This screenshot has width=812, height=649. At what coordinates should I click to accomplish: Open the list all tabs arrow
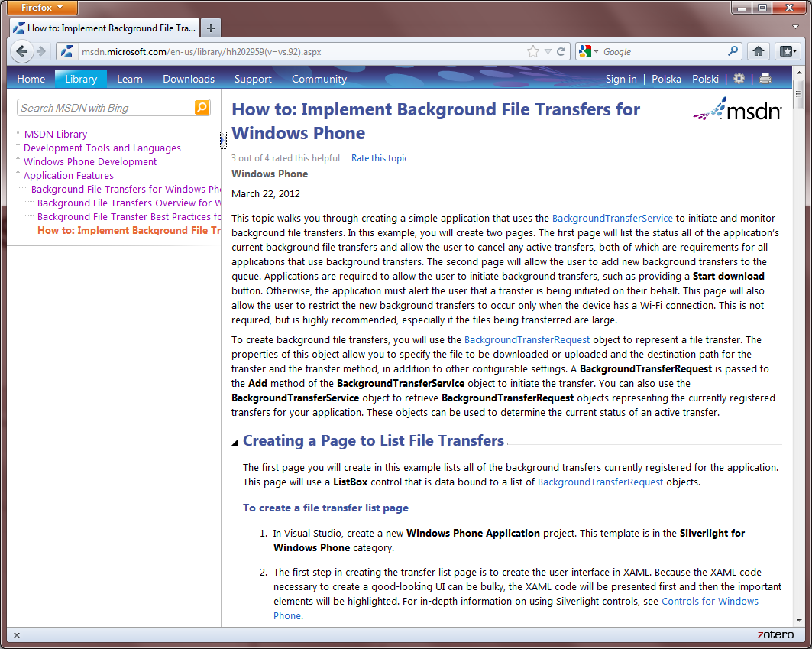coord(795,27)
